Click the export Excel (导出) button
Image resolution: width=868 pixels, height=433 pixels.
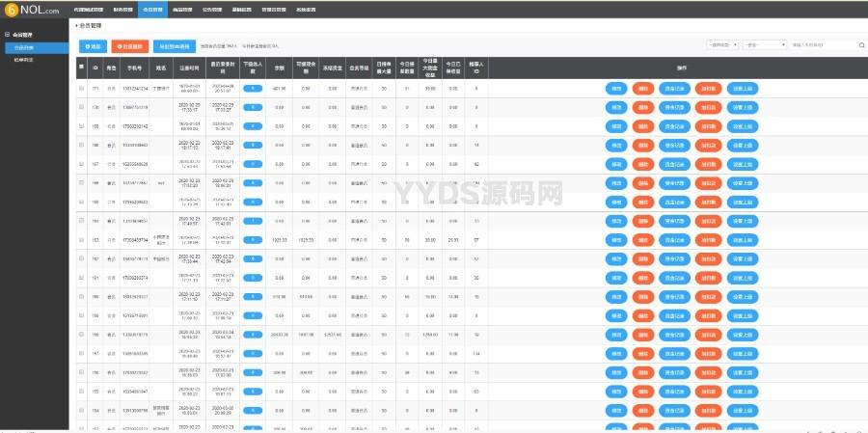click(175, 45)
